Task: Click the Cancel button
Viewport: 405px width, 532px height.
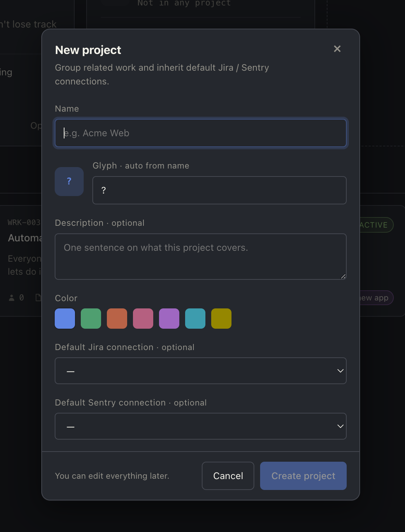Action: click(x=228, y=476)
